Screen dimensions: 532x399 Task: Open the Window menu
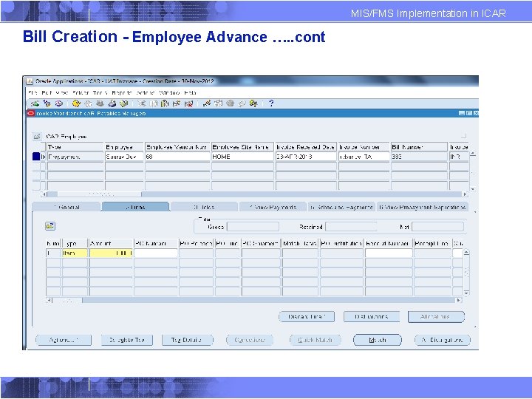tap(169, 92)
